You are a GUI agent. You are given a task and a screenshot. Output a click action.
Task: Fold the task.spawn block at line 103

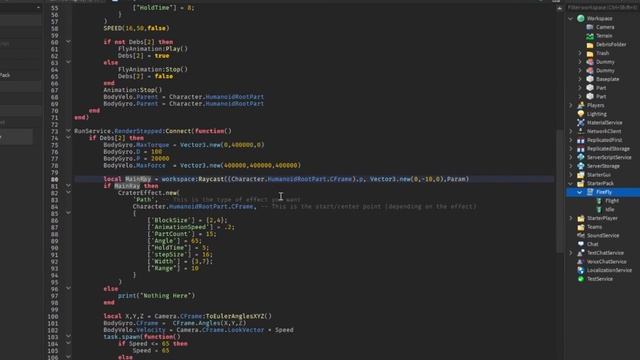pyautogui.click(x=68, y=337)
